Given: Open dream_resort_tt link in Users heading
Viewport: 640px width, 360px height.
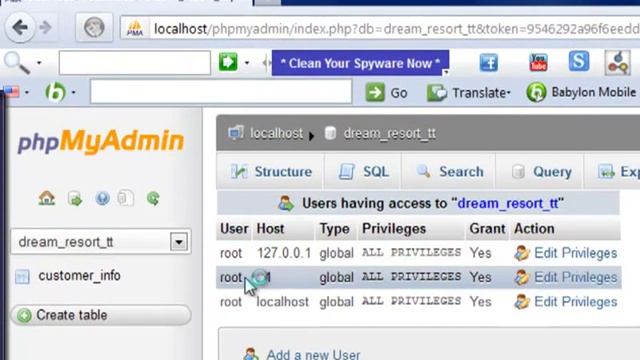Looking at the screenshot, I should (507, 203).
